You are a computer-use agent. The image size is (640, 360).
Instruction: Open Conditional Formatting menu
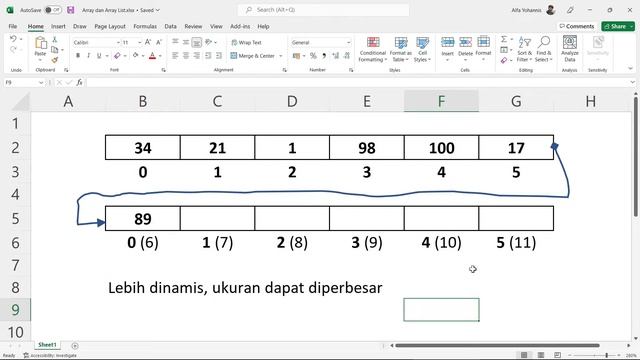coord(372,49)
